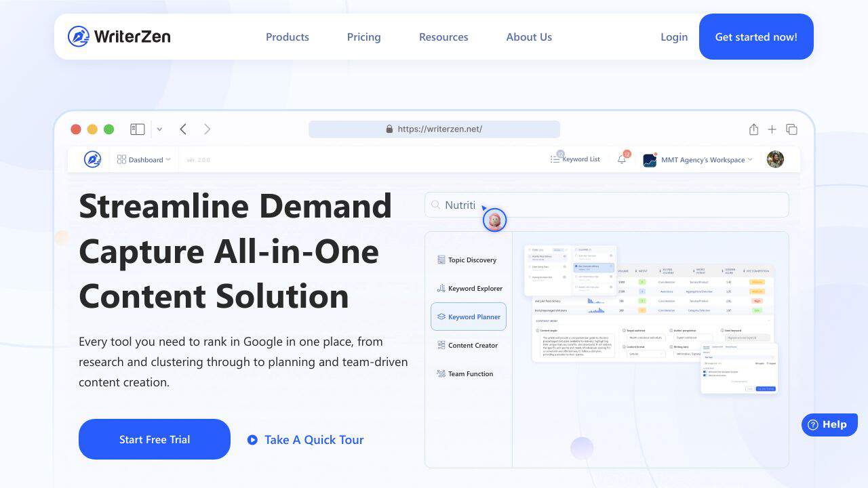This screenshot has width=868, height=488.
Task: Click the Nutriti search field
Action: click(607, 205)
